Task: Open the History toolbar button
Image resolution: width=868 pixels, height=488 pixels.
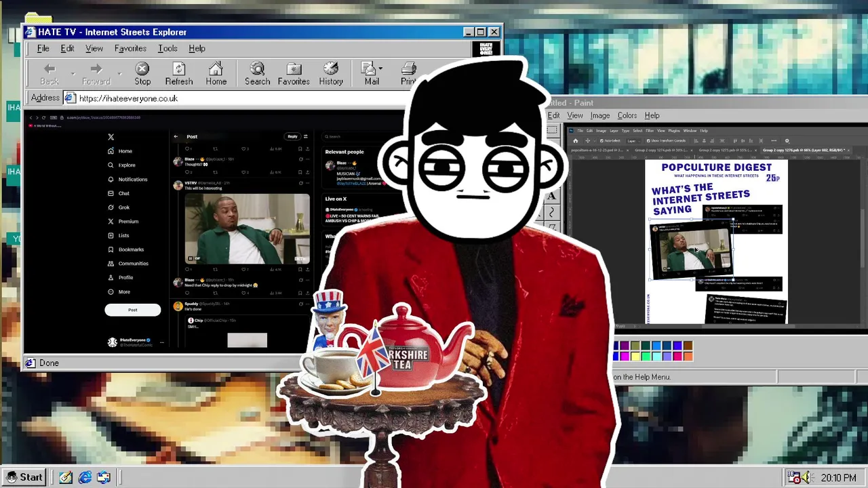Action: [331, 74]
